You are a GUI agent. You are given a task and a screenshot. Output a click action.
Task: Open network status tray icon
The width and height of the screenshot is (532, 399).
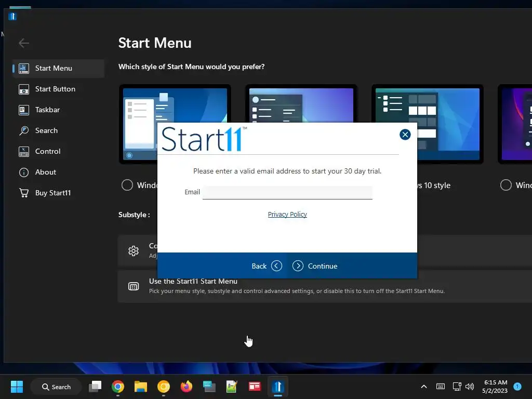click(457, 387)
